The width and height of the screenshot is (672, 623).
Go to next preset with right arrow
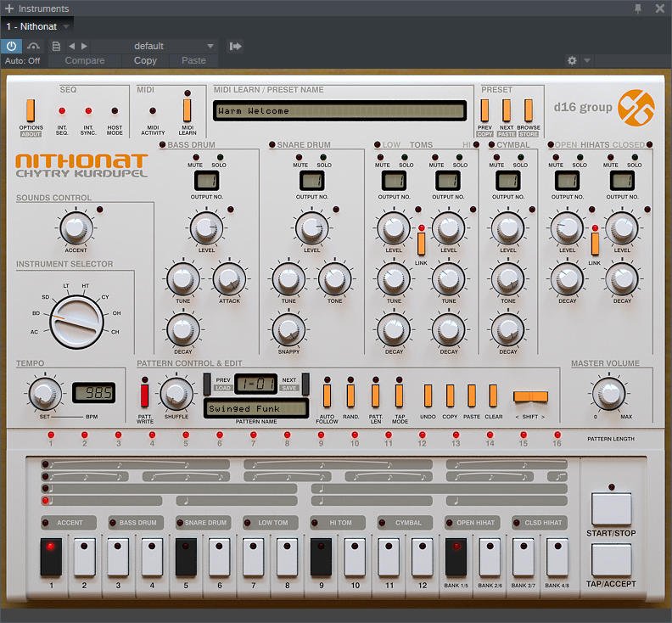coord(85,46)
